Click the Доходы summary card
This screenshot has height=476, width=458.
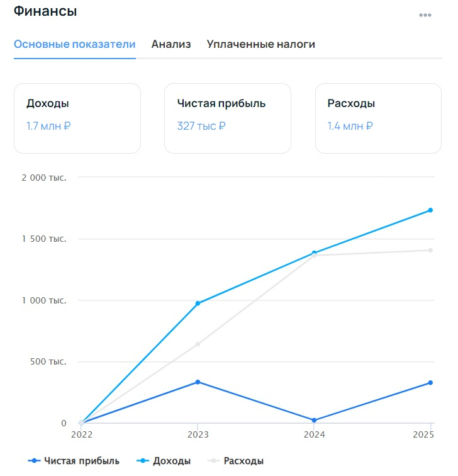click(x=77, y=118)
